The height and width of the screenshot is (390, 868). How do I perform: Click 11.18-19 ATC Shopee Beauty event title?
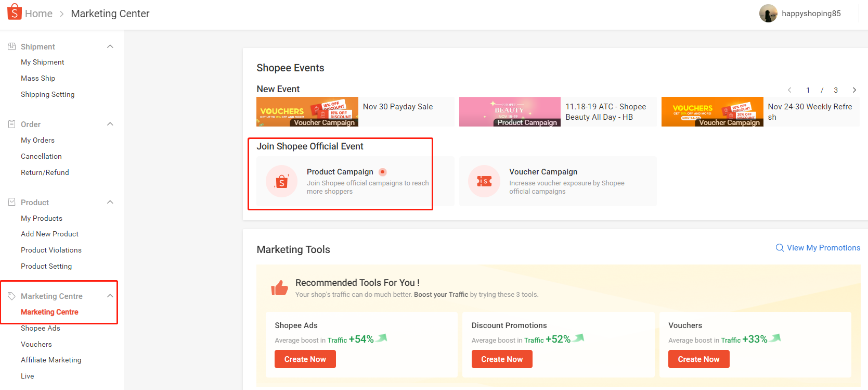click(606, 112)
